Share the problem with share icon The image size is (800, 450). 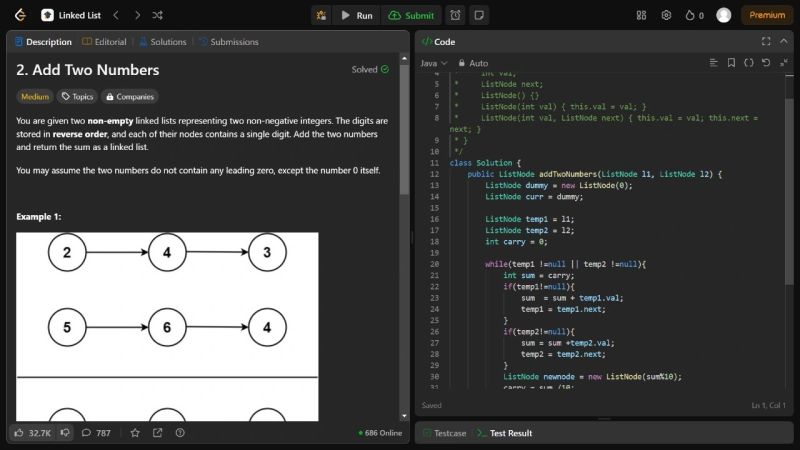coord(158,433)
